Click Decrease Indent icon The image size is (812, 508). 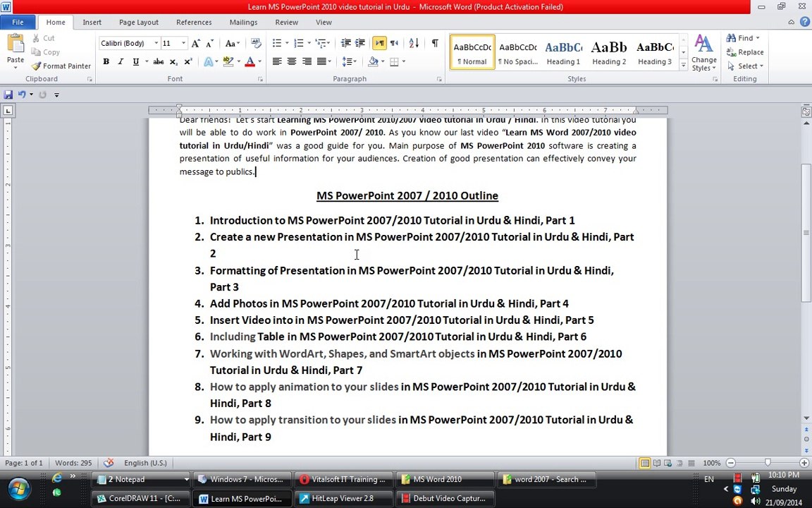coord(346,43)
